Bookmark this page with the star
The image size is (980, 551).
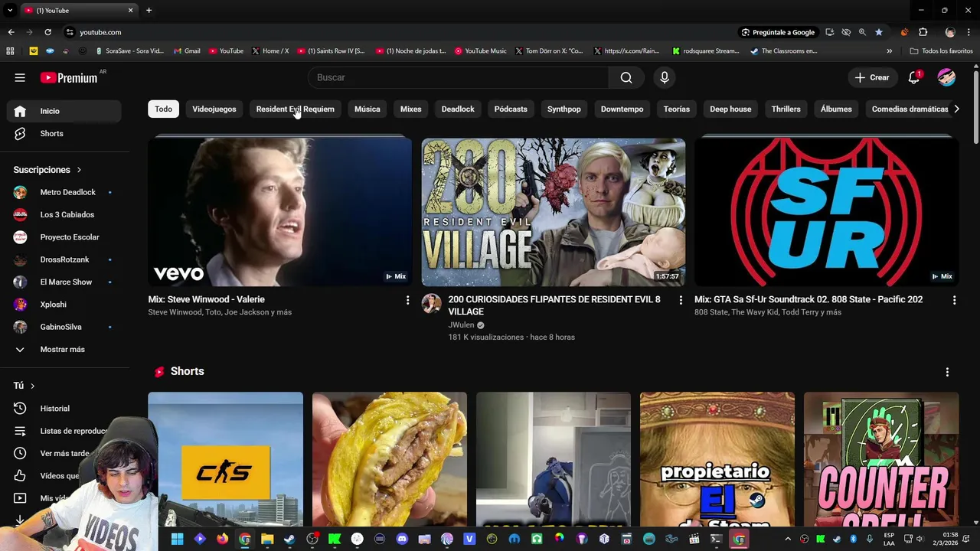pyautogui.click(x=879, y=32)
